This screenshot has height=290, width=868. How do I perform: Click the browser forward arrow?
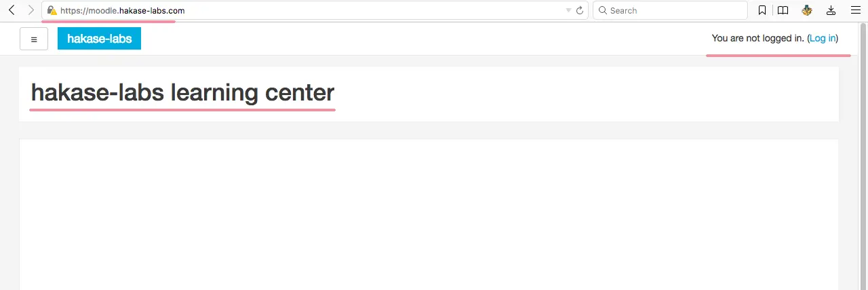pos(31,10)
